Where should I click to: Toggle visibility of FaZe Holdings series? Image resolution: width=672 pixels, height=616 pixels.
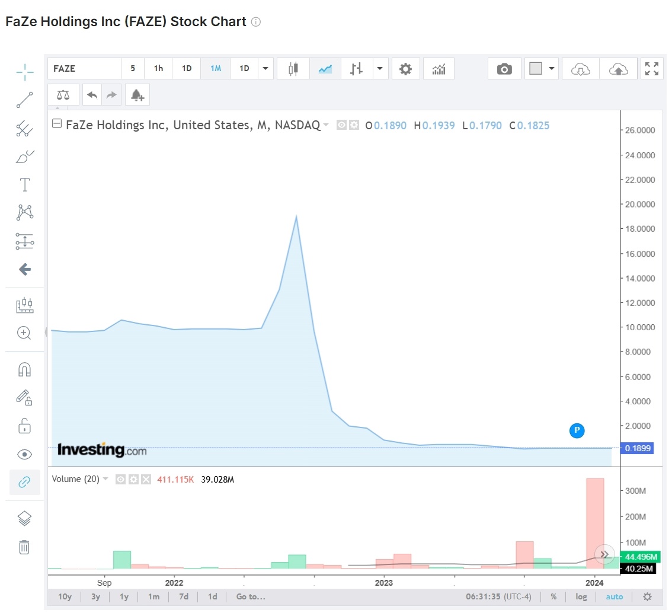coord(341,125)
